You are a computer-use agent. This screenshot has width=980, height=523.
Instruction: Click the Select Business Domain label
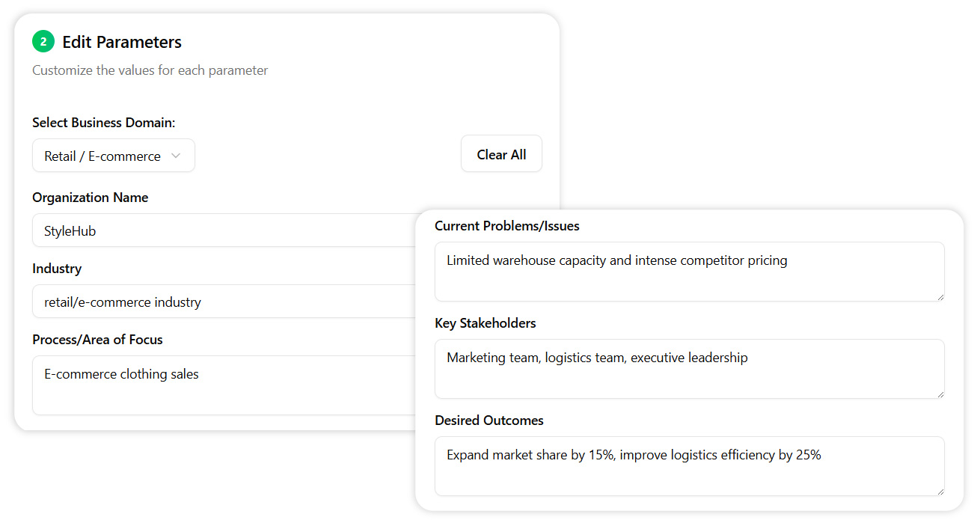[x=103, y=123]
